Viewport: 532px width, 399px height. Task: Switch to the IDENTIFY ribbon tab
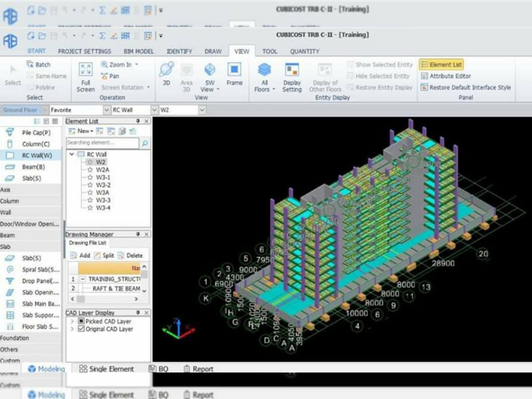coord(179,51)
